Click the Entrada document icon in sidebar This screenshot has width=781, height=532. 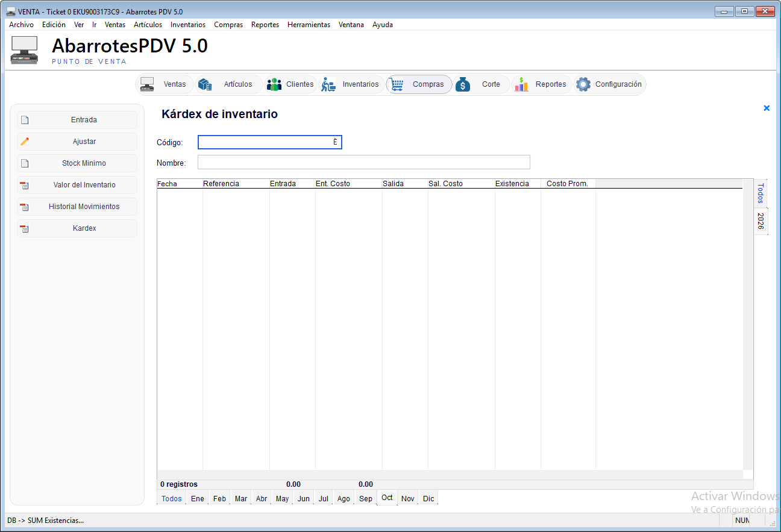pyautogui.click(x=25, y=120)
